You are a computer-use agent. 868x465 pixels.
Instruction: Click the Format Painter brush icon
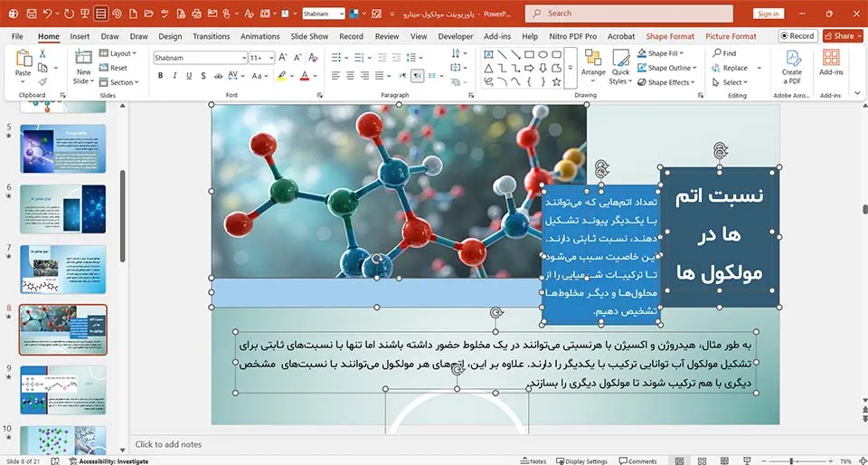(42, 81)
